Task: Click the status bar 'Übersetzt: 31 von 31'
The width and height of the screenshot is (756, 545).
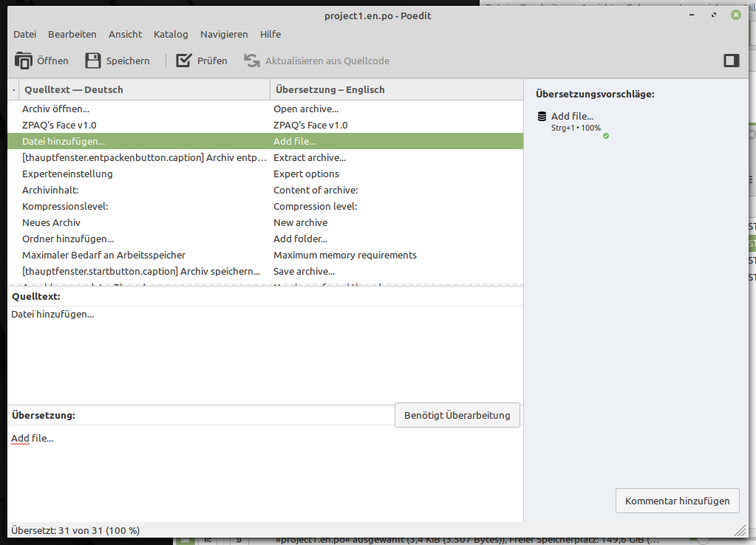Action: tap(75, 530)
